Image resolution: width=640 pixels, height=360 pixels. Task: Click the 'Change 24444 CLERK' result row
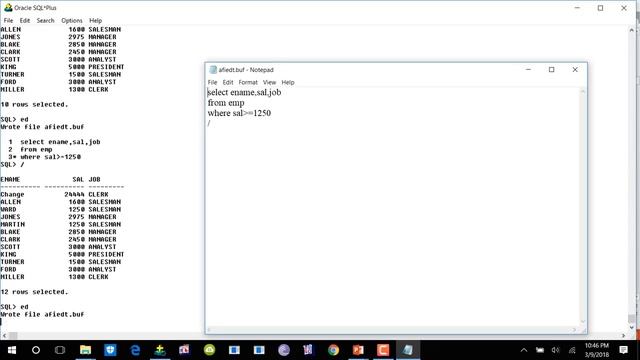[54, 194]
